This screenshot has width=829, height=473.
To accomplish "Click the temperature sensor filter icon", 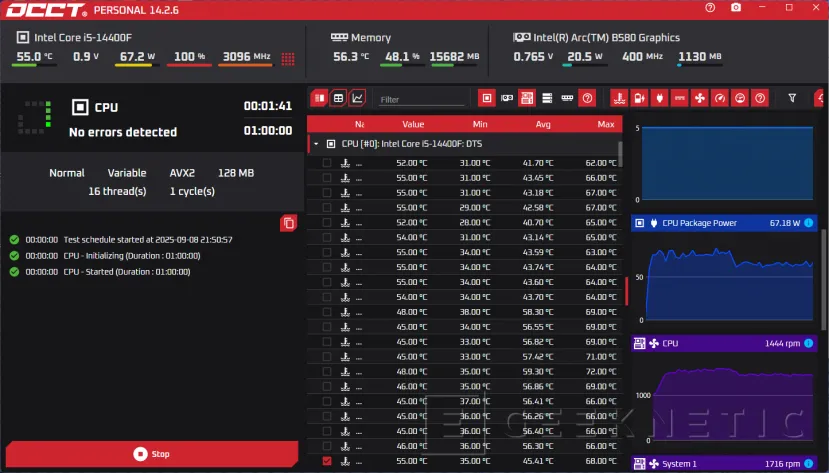I will (x=619, y=98).
